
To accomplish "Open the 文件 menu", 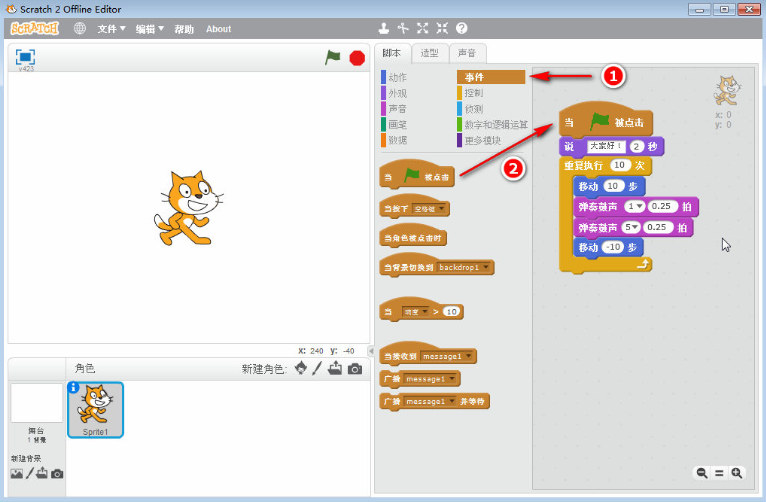I will 111,29.
